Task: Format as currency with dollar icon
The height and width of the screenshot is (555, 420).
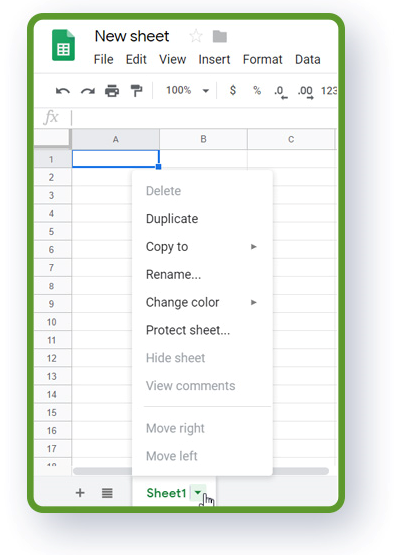Action: click(233, 90)
